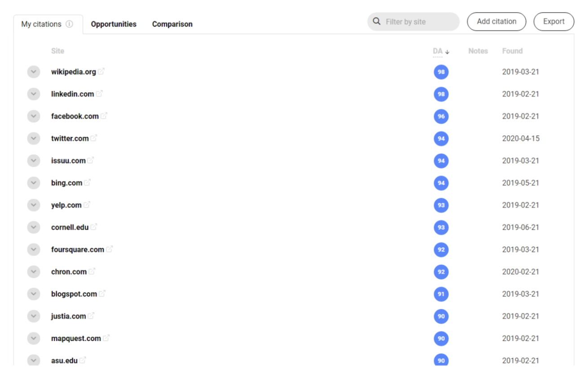This screenshot has width=588, height=382.
Task: Expand the cornell.edu row
Action: (34, 227)
